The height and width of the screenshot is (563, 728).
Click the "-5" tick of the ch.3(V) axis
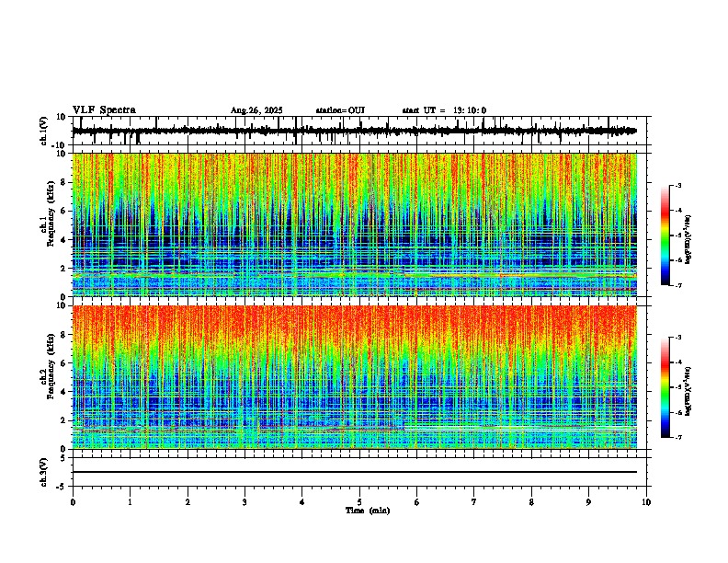coord(62,487)
